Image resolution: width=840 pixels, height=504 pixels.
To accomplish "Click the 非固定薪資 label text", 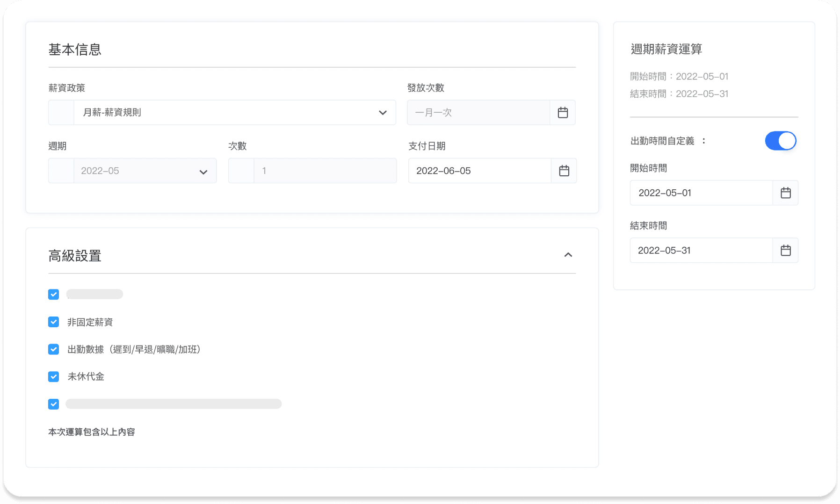I will 90,322.
